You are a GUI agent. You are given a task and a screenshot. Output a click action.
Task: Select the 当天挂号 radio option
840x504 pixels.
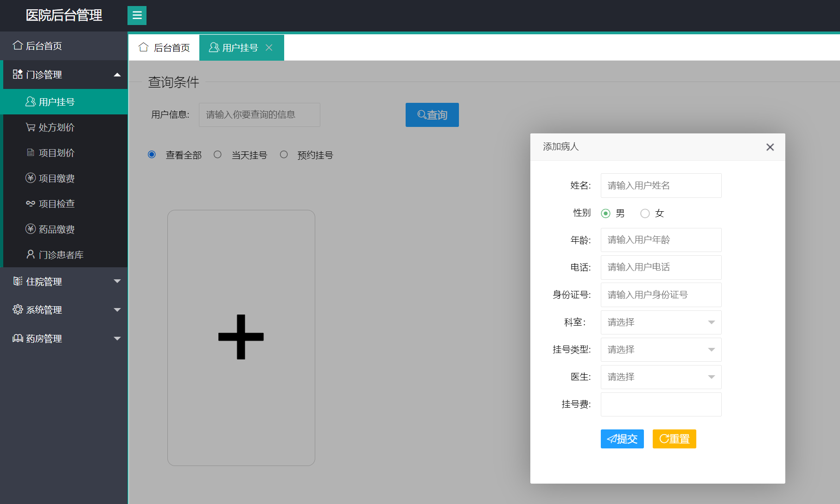217,154
